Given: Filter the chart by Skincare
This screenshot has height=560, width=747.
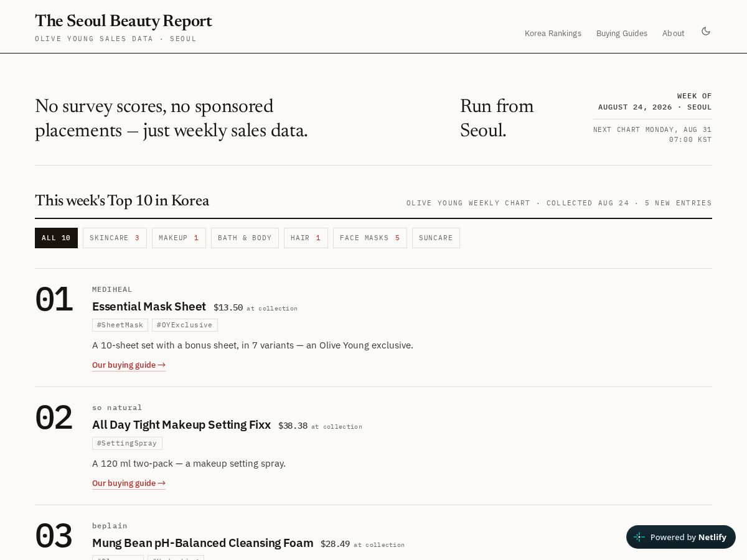Looking at the screenshot, I should point(115,238).
